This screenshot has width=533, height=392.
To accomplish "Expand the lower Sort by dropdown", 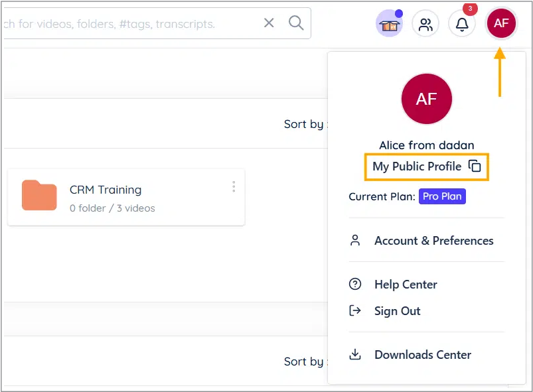I will (x=305, y=361).
